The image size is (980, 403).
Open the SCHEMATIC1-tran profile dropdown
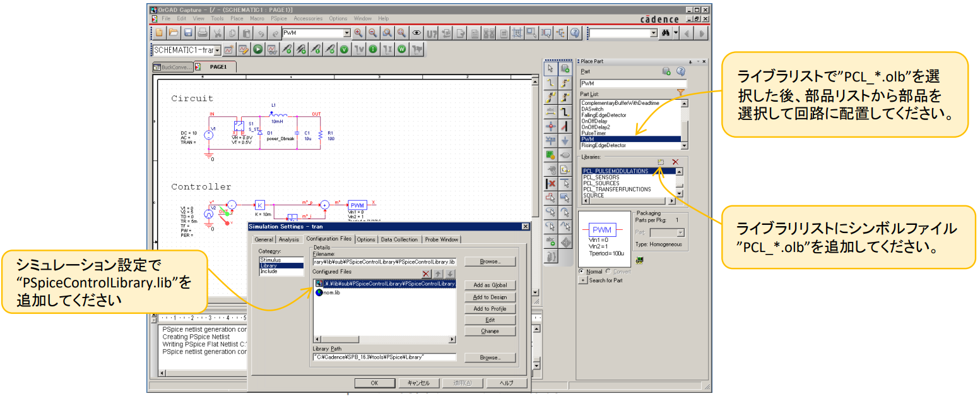(218, 50)
